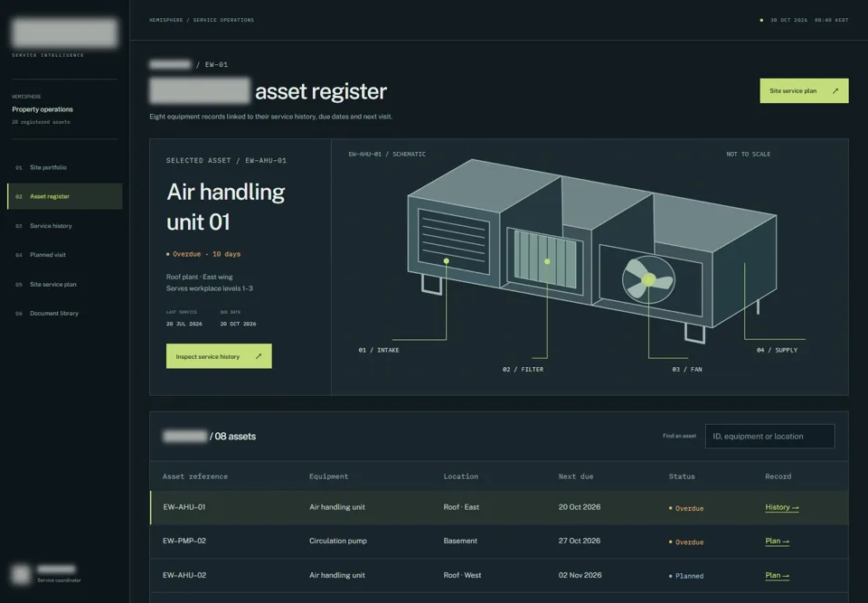Click the user avatar at sidebar bottom
The image size is (868, 603).
21,574
